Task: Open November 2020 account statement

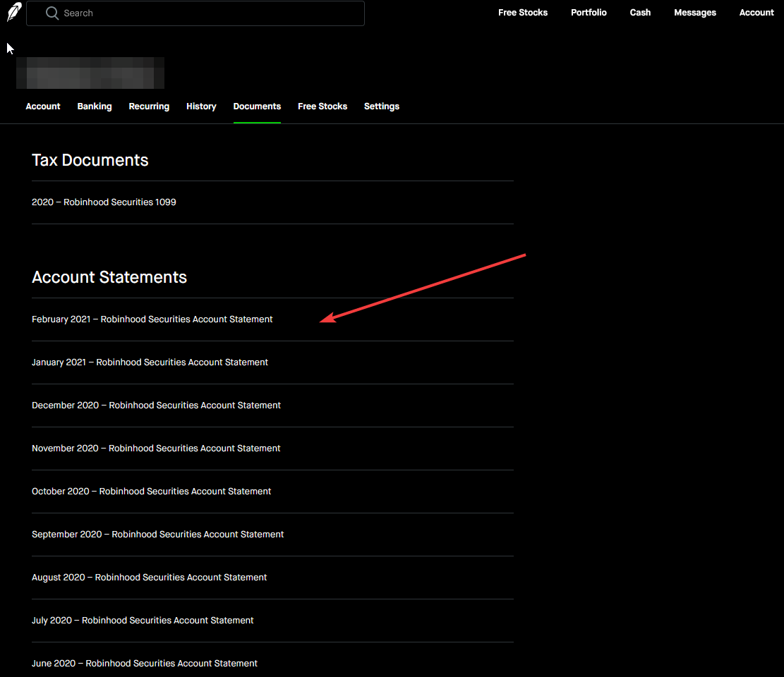Action: point(156,449)
